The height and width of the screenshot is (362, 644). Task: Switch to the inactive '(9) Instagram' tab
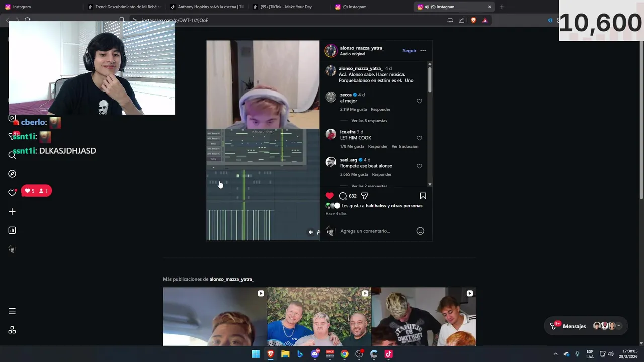click(371, 7)
